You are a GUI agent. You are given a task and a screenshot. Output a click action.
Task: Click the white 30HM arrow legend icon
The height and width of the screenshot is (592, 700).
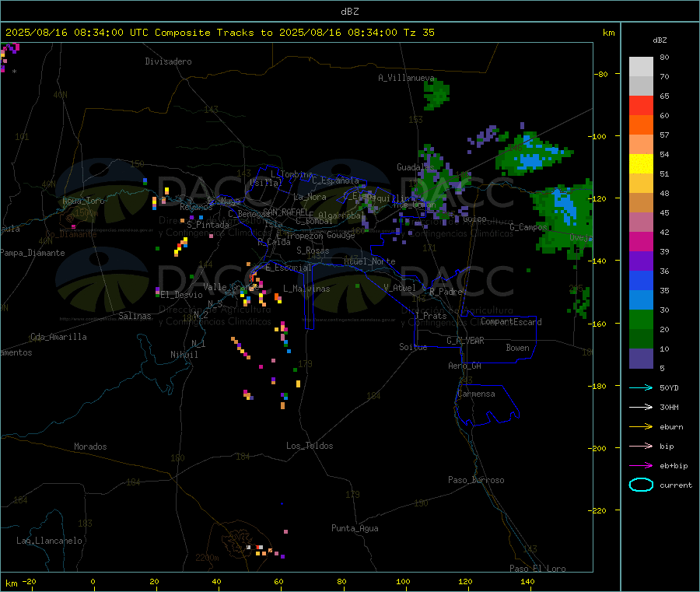(641, 407)
